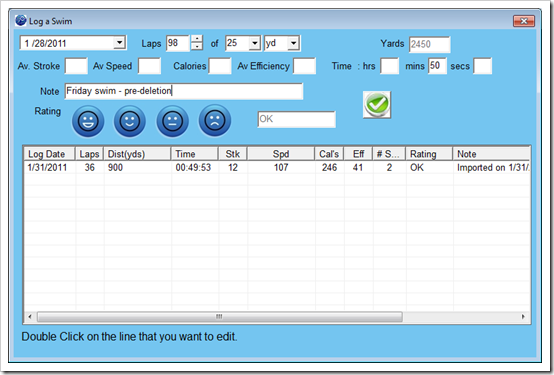554x375 pixels.
Task: Increase laps with the up arrow
Action: point(197,39)
